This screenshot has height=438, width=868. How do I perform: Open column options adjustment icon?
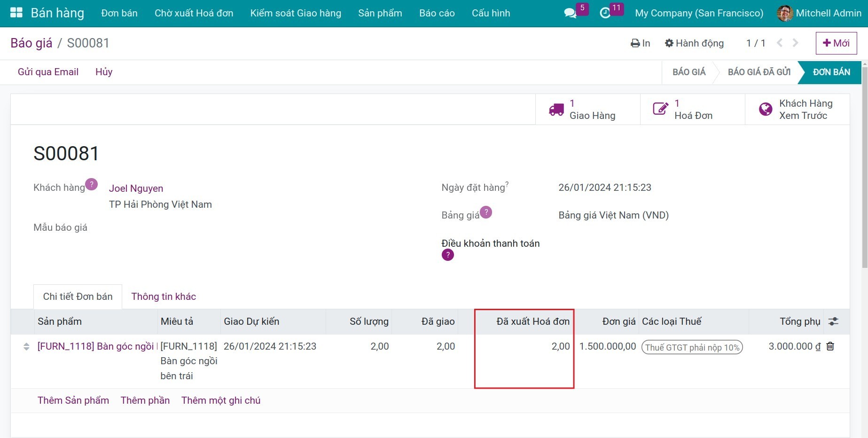pos(833,321)
